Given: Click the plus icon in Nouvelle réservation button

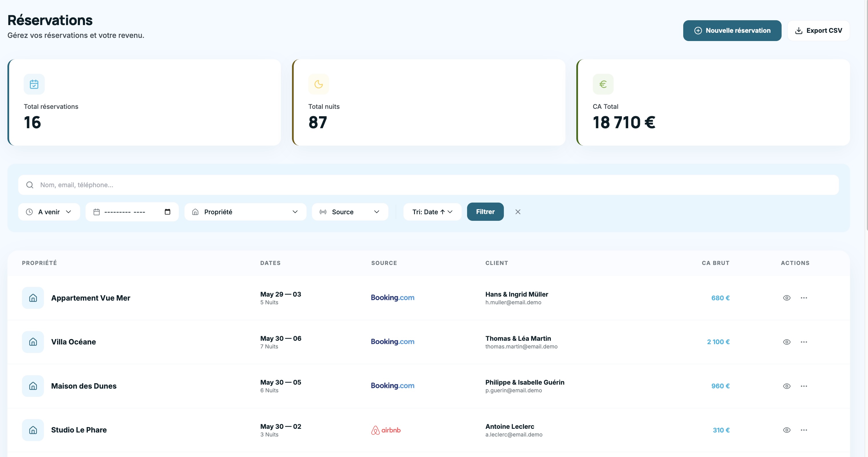Looking at the screenshot, I should 698,31.
